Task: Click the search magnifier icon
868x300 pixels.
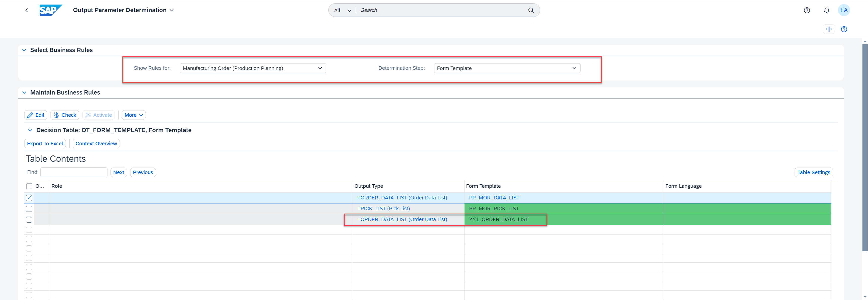Action: (531, 10)
